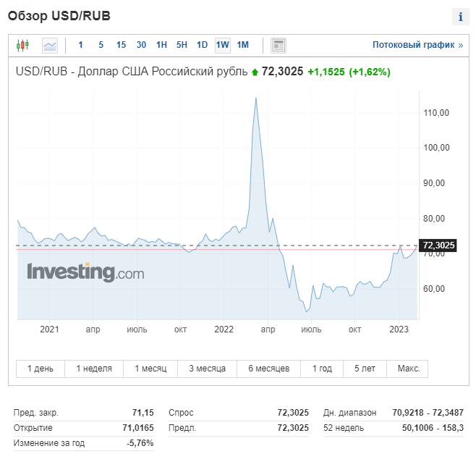476x462 pixels.
Task: Switch to the "1 неделя" range
Action: coord(94,369)
